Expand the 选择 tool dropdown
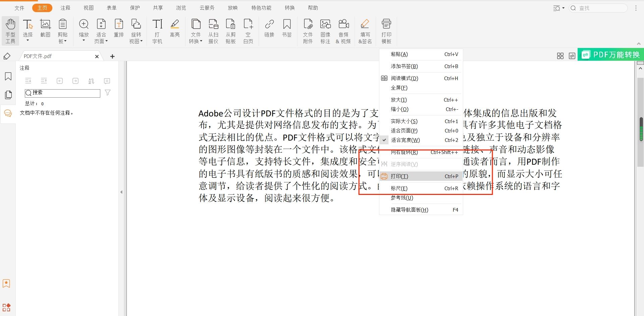Viewport: 644px width, 316px height. 28,40
